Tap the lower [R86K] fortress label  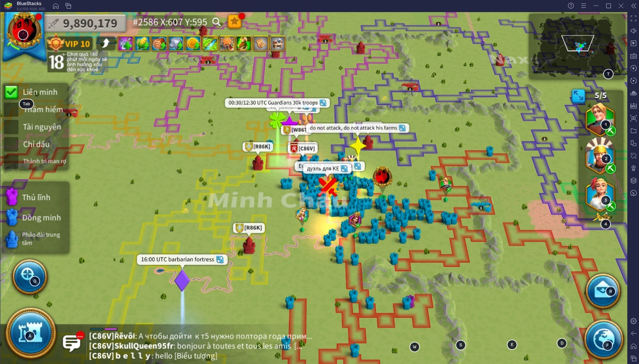(249, 228)
